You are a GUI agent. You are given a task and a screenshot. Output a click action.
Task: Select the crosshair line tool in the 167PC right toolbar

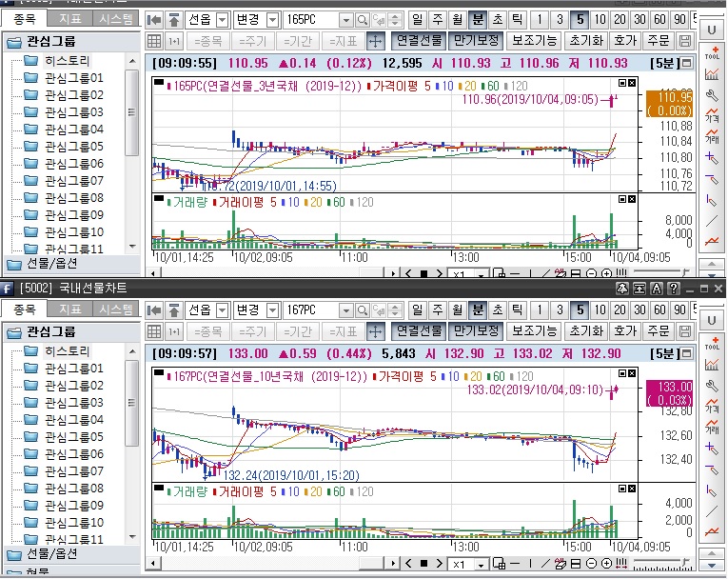[x=712, y=448]
